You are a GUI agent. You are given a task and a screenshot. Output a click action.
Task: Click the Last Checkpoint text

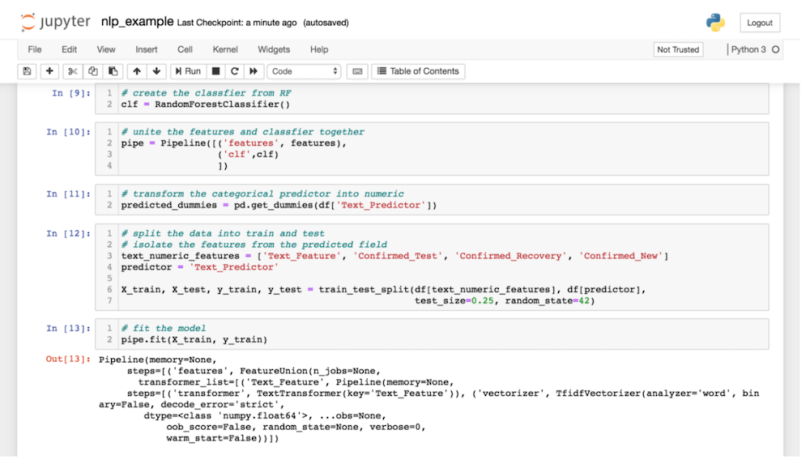(x=237, y=23)
